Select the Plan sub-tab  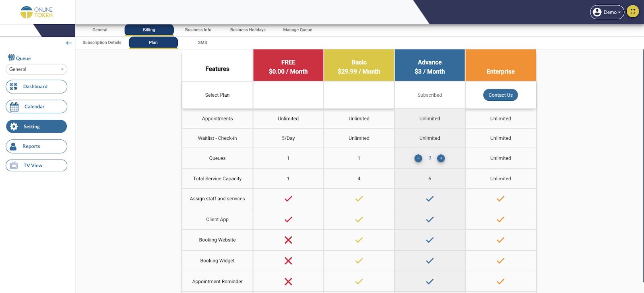(x=153, y=42)
